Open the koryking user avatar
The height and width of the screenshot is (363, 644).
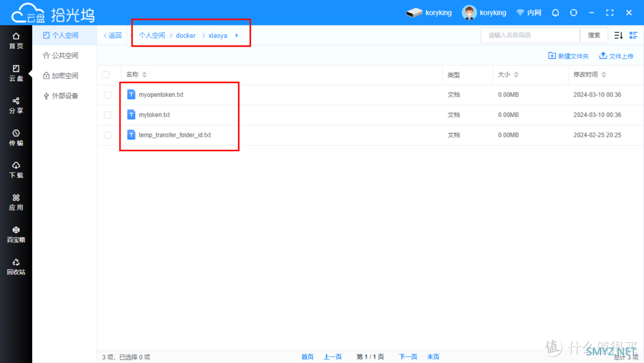tap(469, 13)
